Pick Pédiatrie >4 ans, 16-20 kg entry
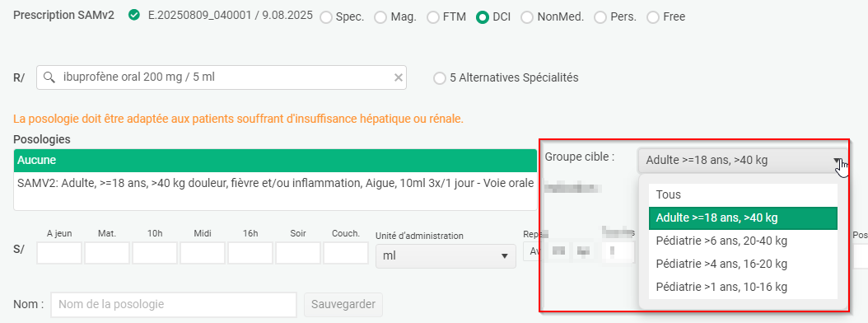The image size is (868, 323). (743, 264)
